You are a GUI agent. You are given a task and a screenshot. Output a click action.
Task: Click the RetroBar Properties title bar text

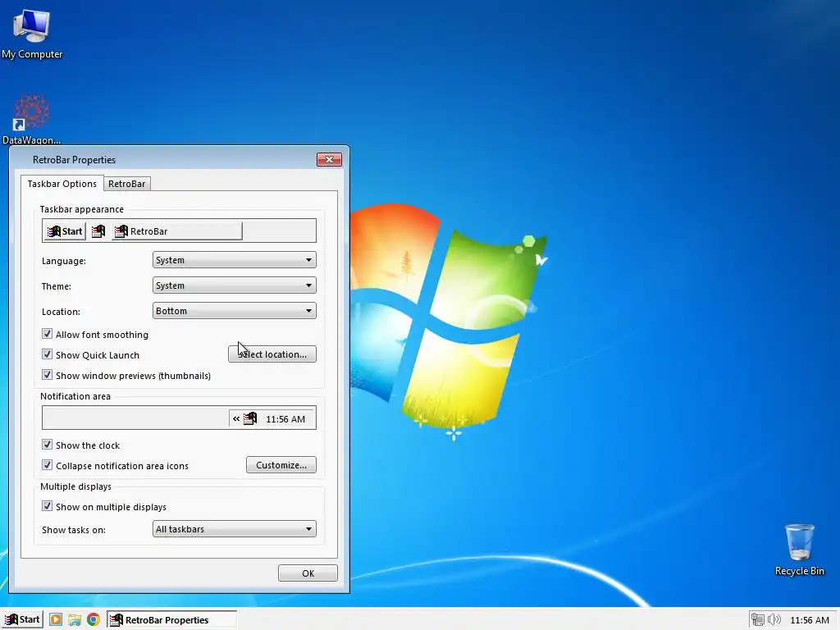74,160
